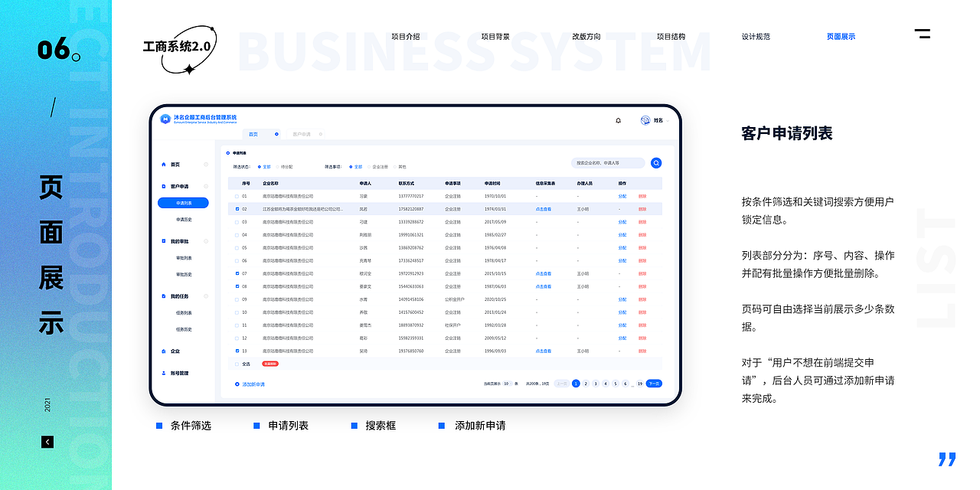Collapse the 我的审批 sidebar group expander

click(206, 241)
